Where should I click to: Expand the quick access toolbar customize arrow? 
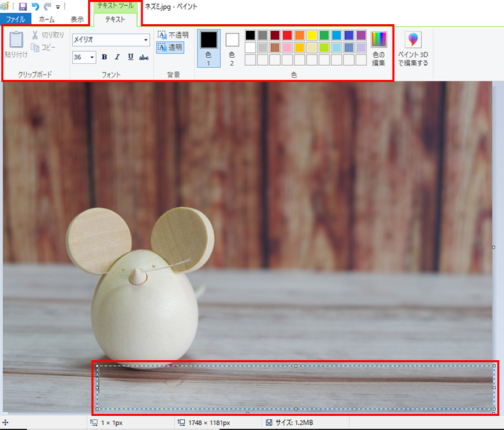58,7
